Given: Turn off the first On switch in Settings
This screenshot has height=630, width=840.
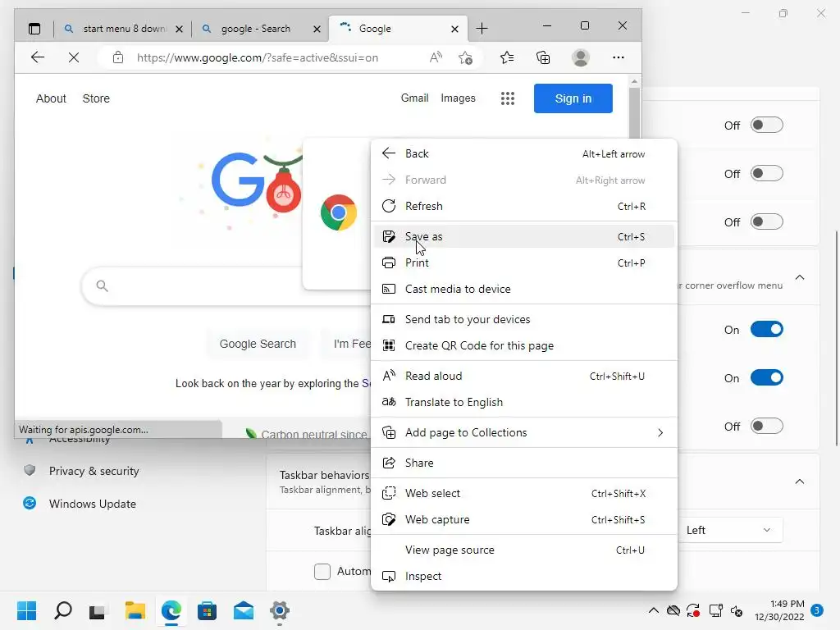Looking at the screenshot, I should tap(767, 330).
